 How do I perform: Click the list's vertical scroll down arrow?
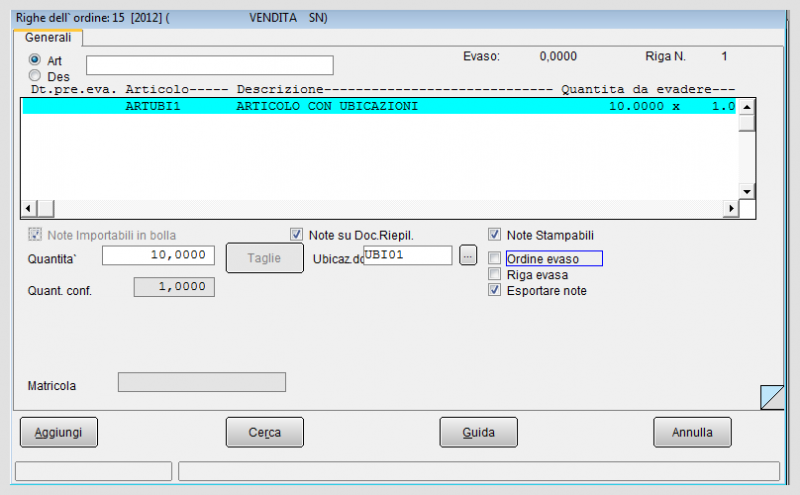point(746,192)
